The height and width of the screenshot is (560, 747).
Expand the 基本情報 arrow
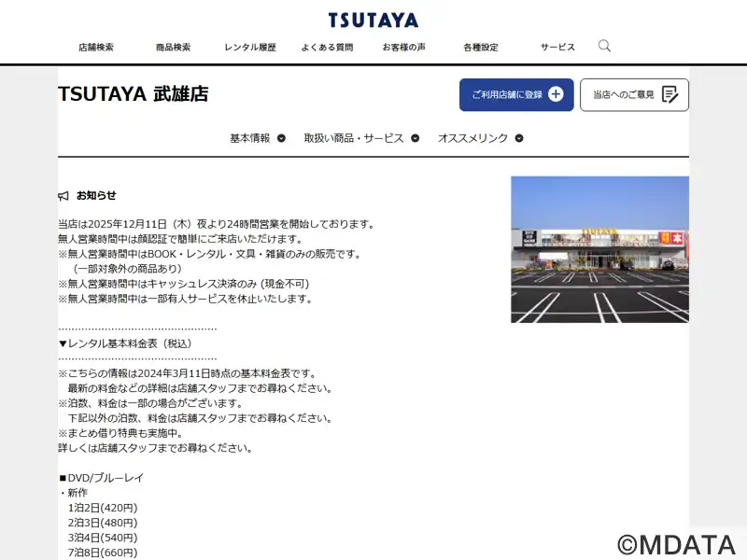(282, 138)
